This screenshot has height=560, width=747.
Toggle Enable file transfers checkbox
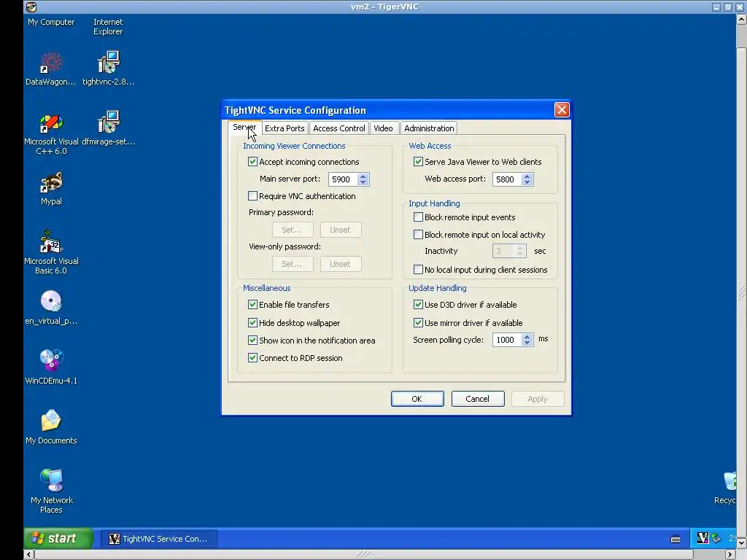click(x=252, y=305)
